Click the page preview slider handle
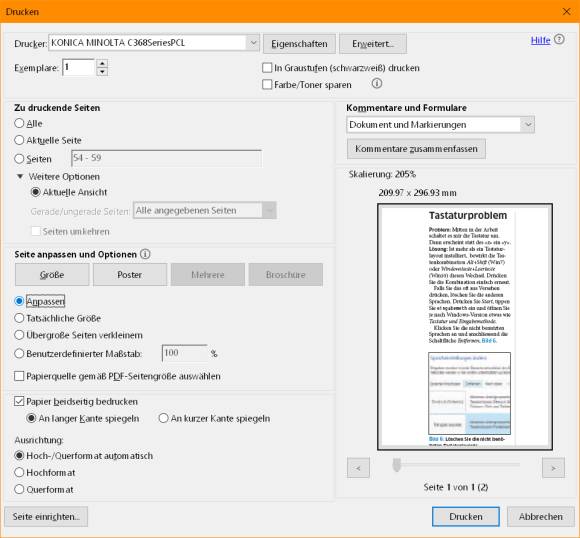 pos(397,465)
